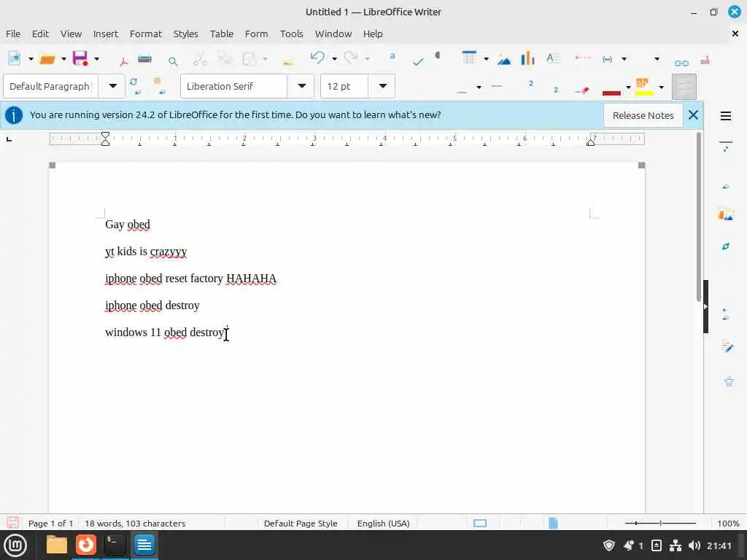The width and height of the screenshot is (747, 560).
Task: Click the Print icon in toolbar
Action: (145, 59)
